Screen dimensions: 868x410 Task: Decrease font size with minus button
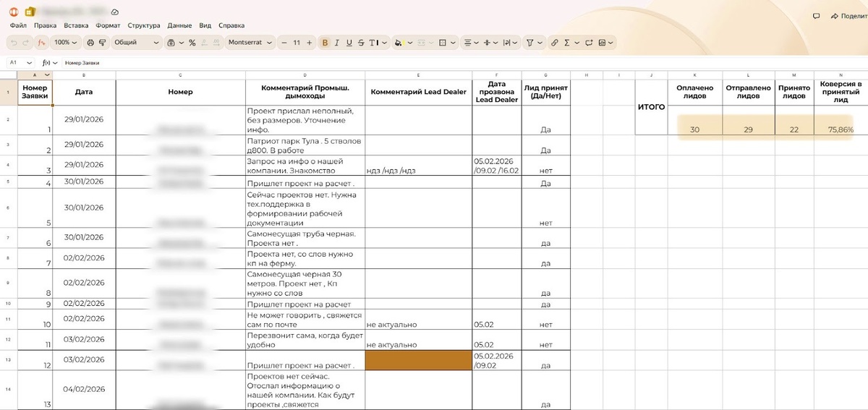(284, 43)
